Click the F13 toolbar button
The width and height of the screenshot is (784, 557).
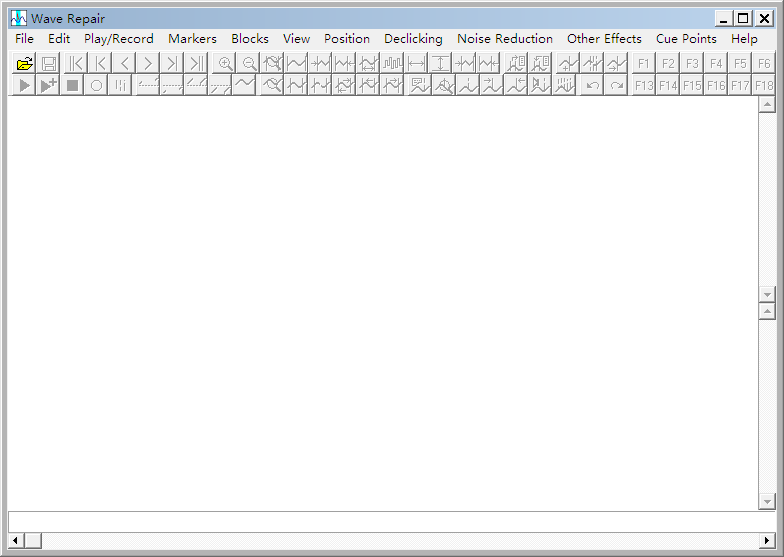(x=644, y=85)
